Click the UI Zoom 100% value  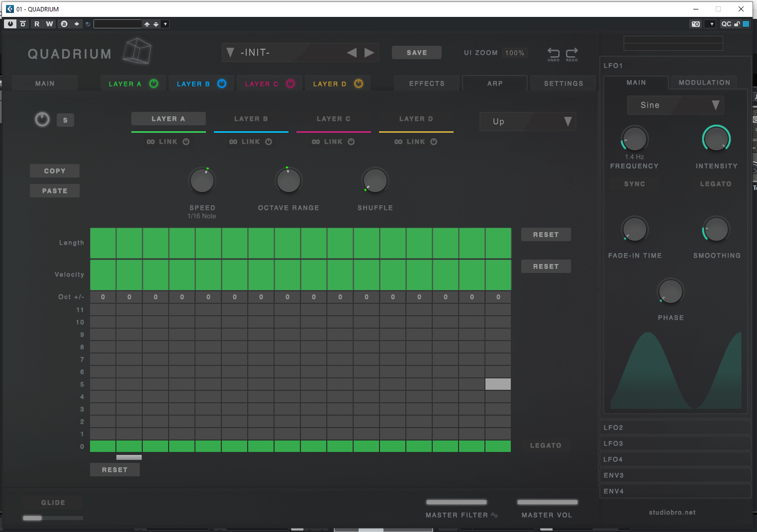[515, 53]
